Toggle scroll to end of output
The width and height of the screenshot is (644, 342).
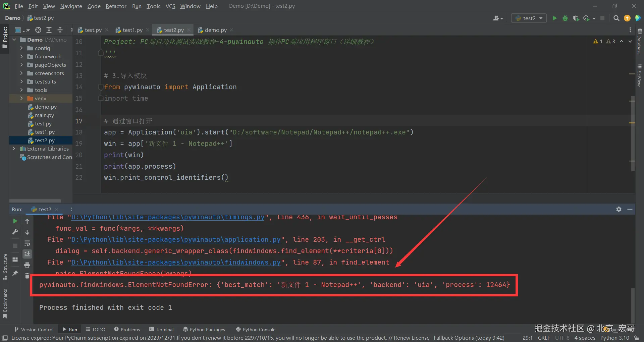[27, 254]
